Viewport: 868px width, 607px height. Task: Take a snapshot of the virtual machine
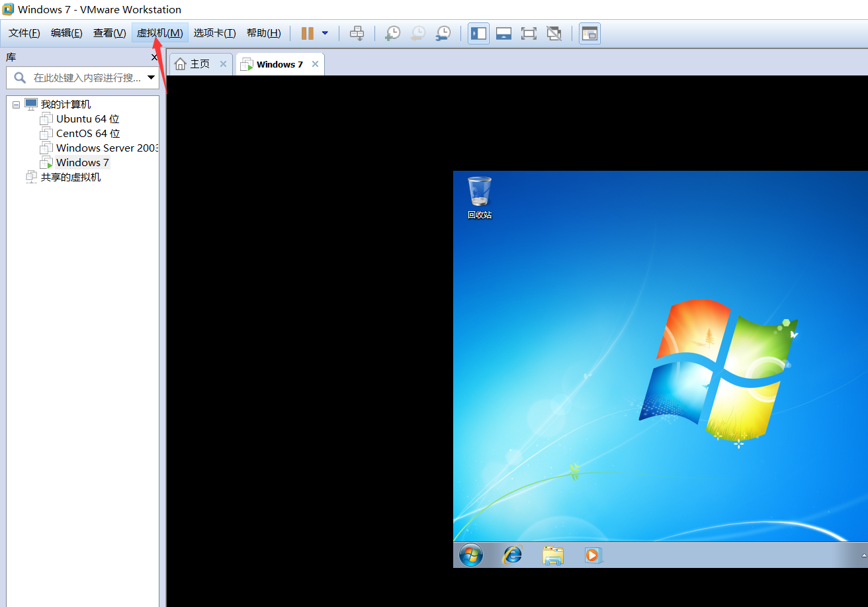[x=393, y=33]
